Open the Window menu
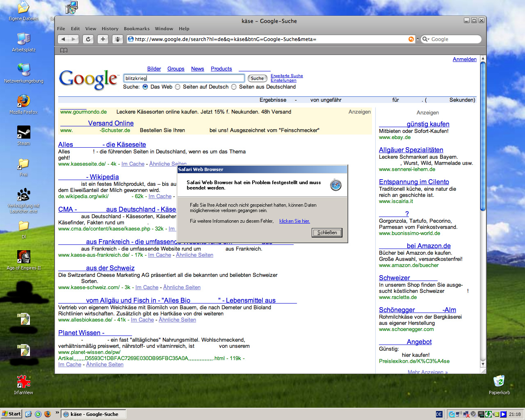 click(164, 29)
